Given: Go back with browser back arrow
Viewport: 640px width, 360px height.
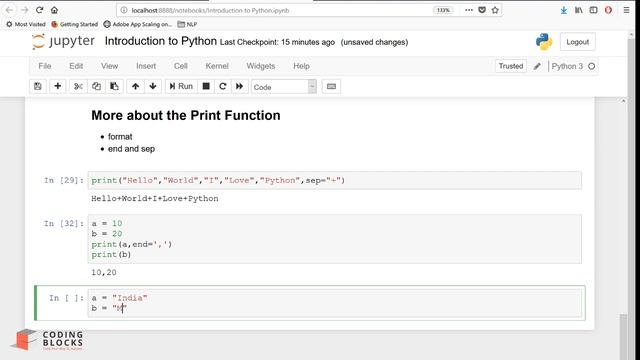Looking at the screenshot, I should 9,10.
